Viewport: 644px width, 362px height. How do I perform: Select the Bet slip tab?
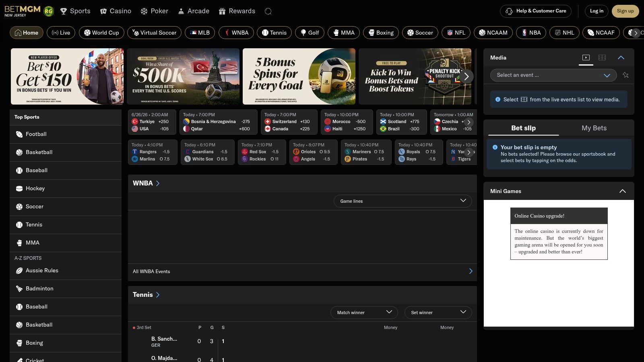coord(523,128)
